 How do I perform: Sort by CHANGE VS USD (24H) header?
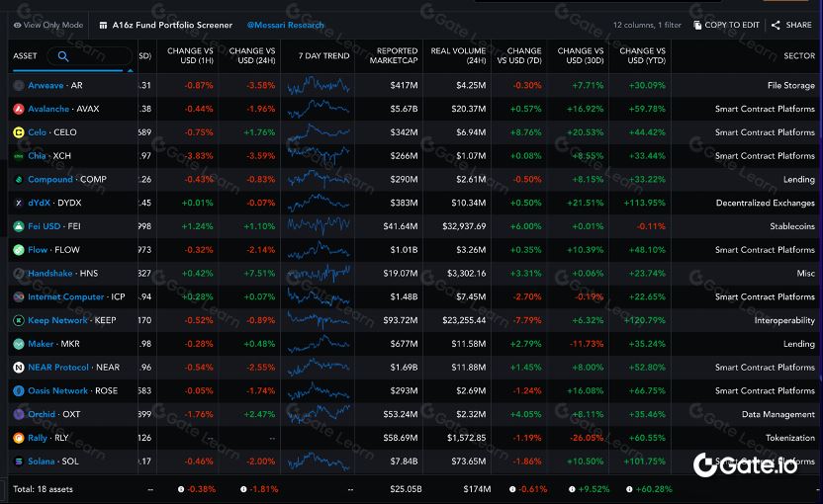click(252, 55)
